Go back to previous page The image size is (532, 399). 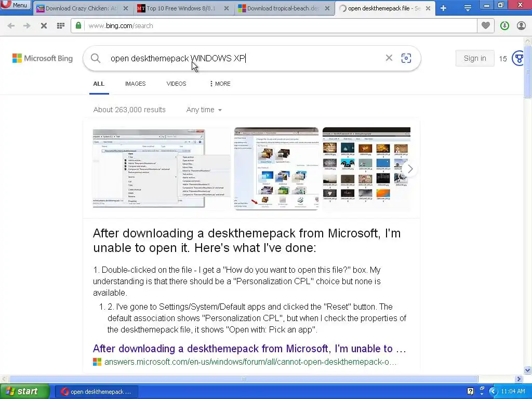pyautogui.click(x=11, y=26)
